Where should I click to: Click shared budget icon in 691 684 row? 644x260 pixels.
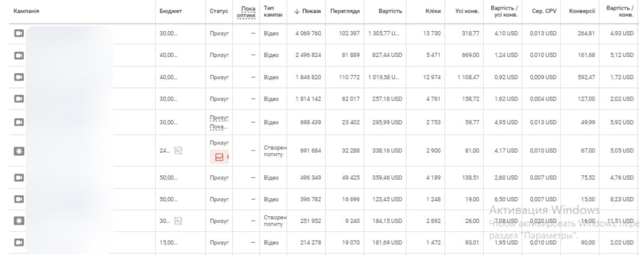pos(178,151)
